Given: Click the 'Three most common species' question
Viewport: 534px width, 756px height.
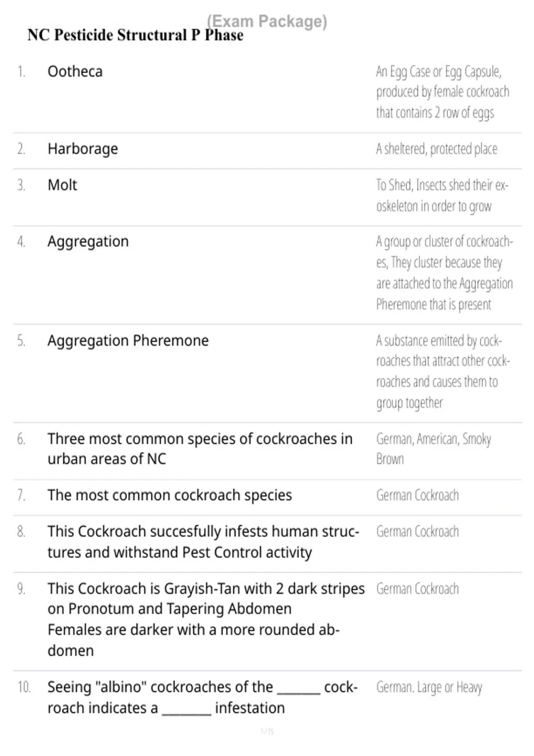Looking at the screenshot, I should coord(200,449).
